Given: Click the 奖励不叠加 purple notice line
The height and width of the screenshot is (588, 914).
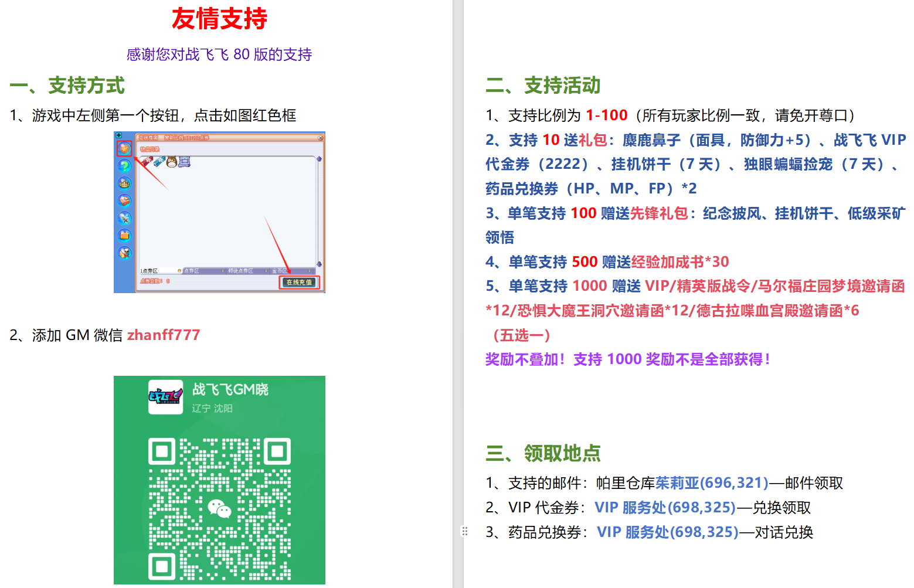Looking at the screenshot, I should [628, 359].
